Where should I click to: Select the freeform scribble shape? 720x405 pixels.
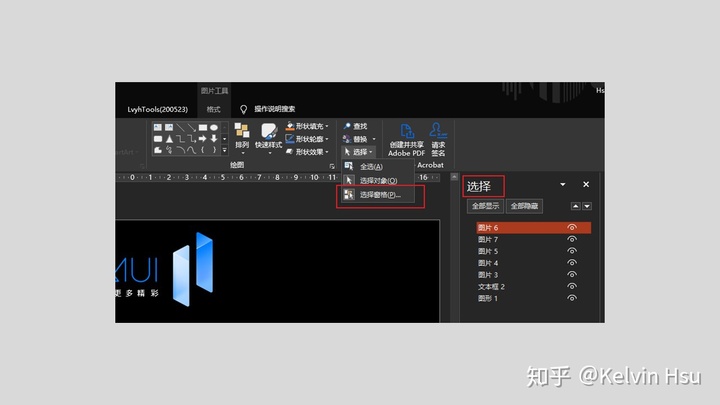pos(169,150)
